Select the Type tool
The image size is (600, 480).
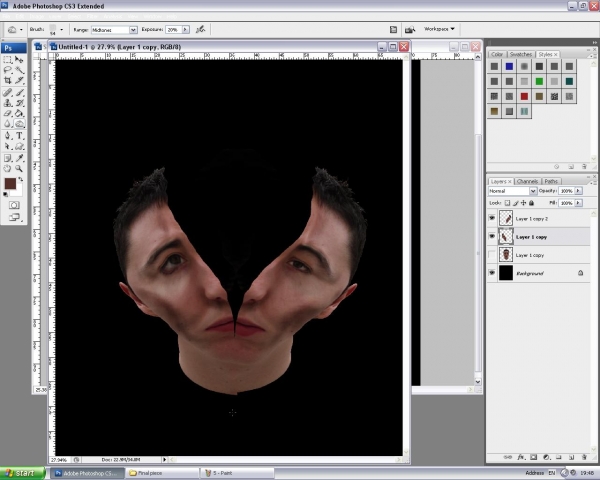pos(19,136)
